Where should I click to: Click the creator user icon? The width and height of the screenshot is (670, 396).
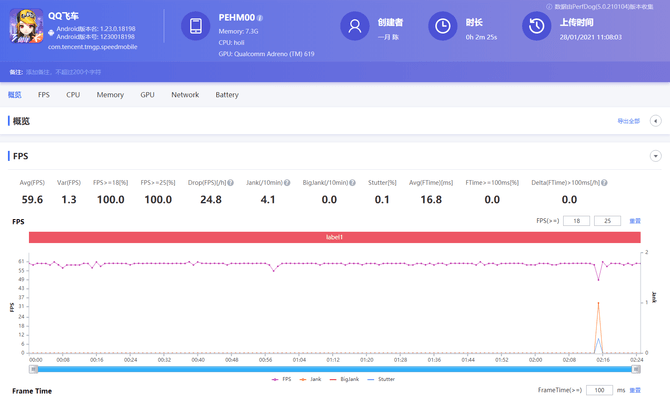(355, 26)
